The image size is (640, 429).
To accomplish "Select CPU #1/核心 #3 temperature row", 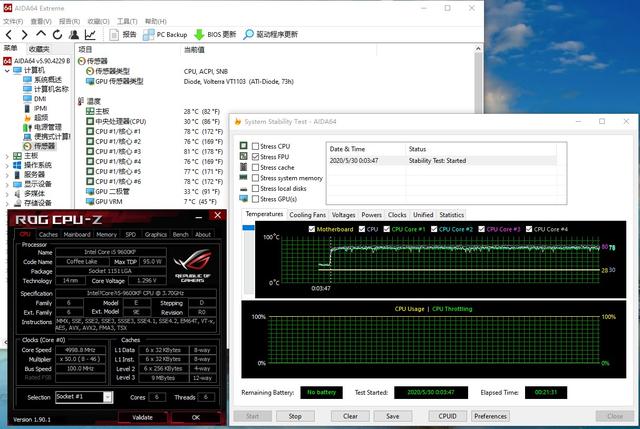I will (x=155, y=151).
